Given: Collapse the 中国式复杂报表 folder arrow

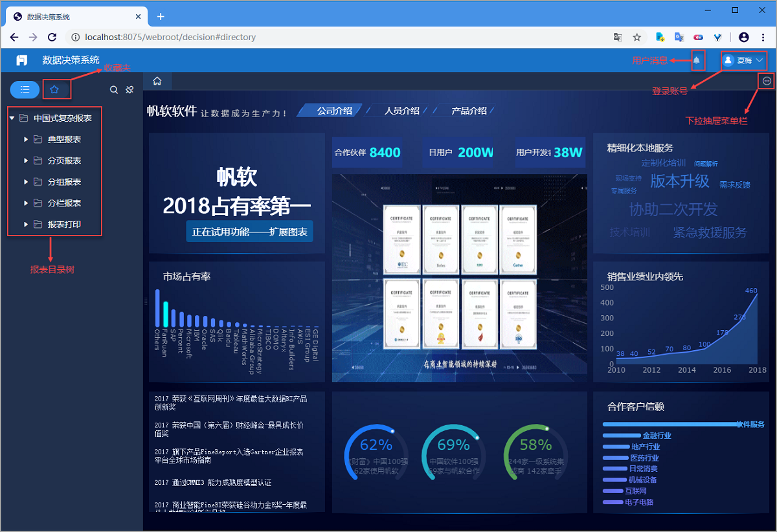Looking at the screenshot, I should pos(12,118).
